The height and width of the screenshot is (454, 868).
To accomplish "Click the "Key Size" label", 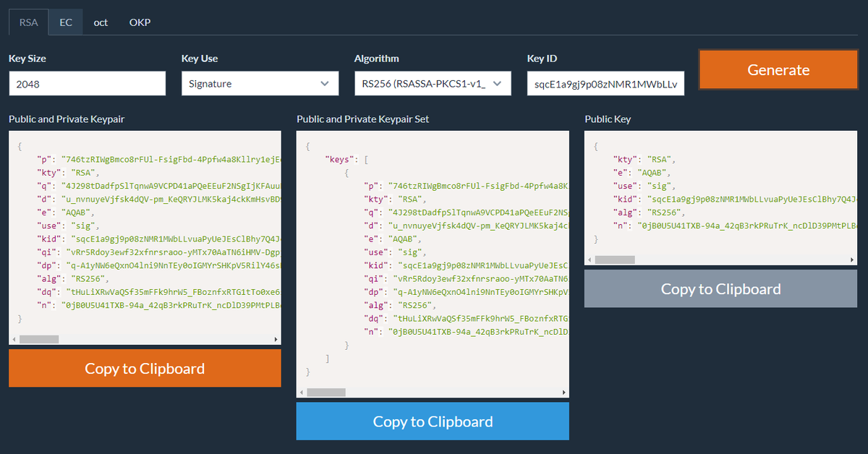I will point(27,59).
